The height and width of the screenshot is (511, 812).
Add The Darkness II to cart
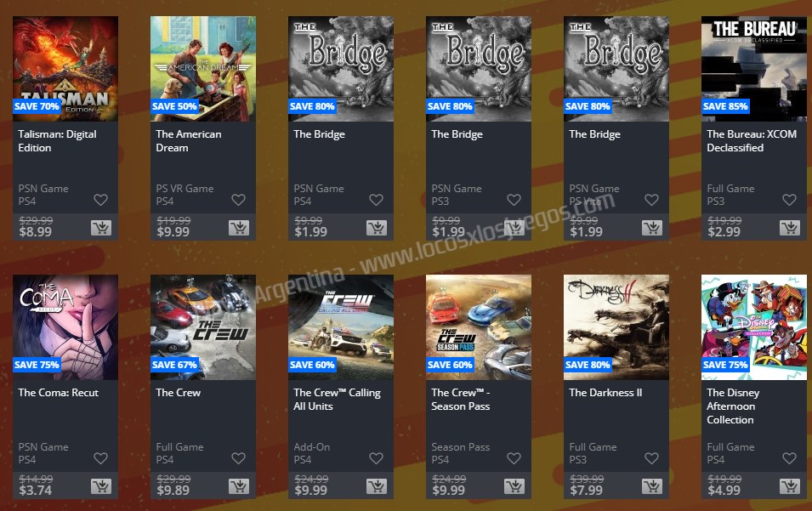(652, 486)
